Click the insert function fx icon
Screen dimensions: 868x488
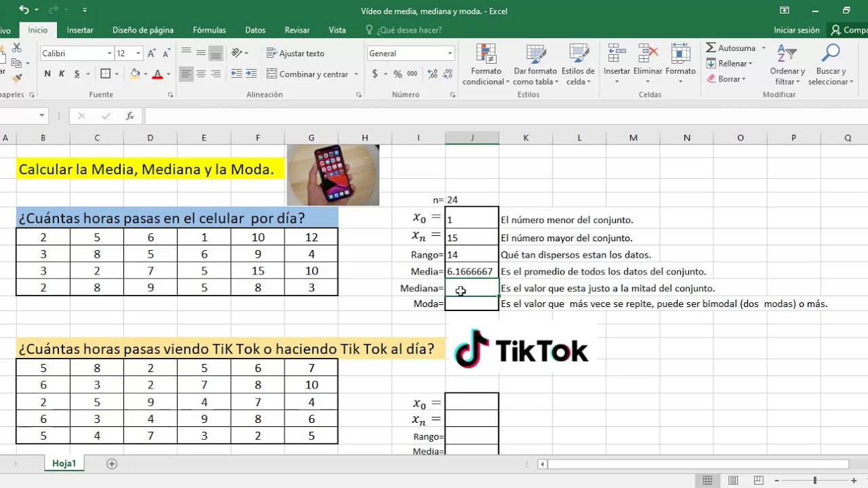click(x=130, y=116)
